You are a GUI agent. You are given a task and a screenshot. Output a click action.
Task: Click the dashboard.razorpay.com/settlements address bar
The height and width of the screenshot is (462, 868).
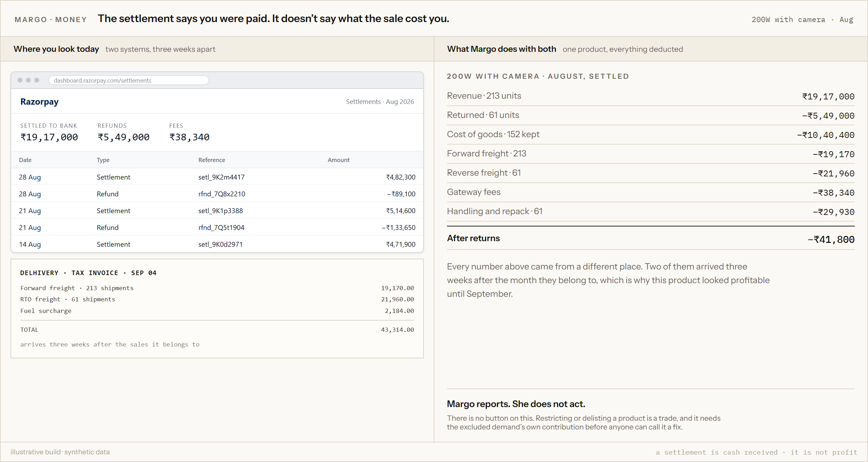129,80
